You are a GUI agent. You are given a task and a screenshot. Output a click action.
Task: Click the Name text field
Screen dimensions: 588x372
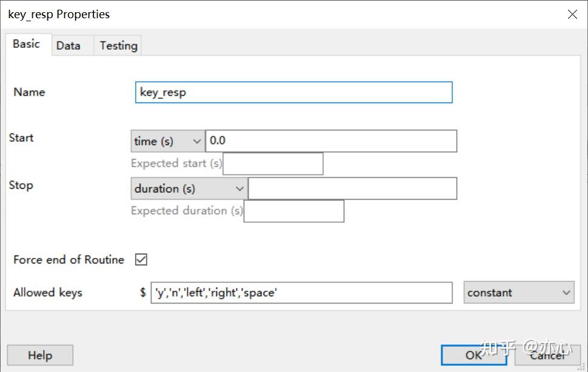293,92
